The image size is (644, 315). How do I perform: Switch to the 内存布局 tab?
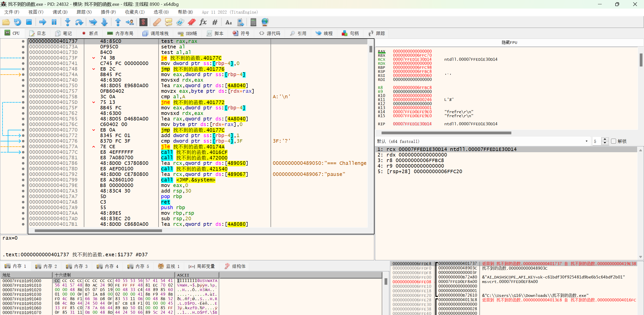[120, 33]
